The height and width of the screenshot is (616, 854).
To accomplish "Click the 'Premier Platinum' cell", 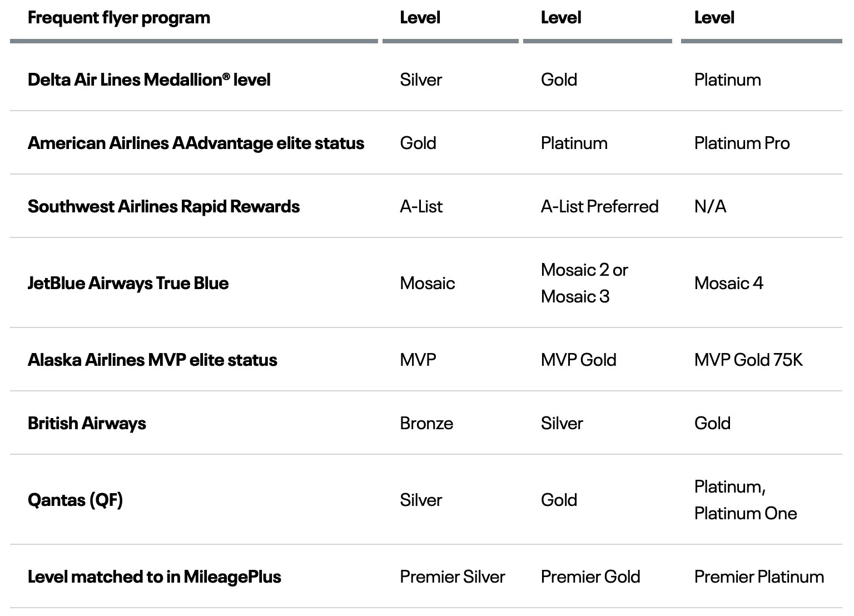I will [759, 577].
